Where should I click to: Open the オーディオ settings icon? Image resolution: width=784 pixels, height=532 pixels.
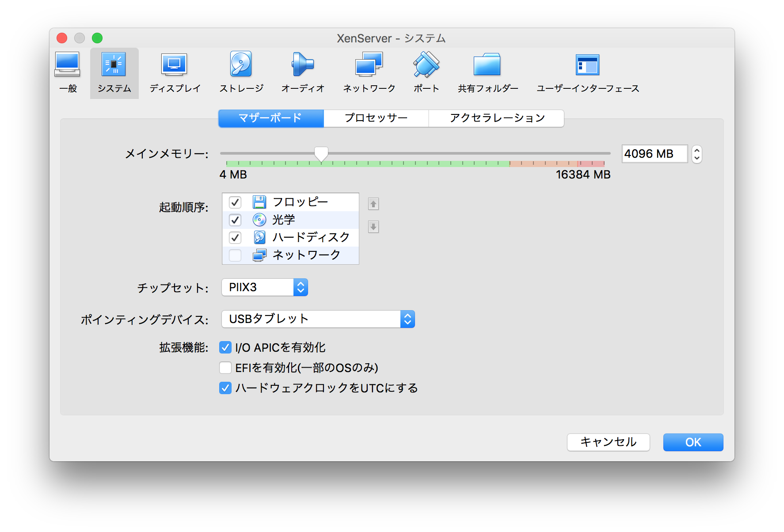pyautogui.click(x=303, y=73)
